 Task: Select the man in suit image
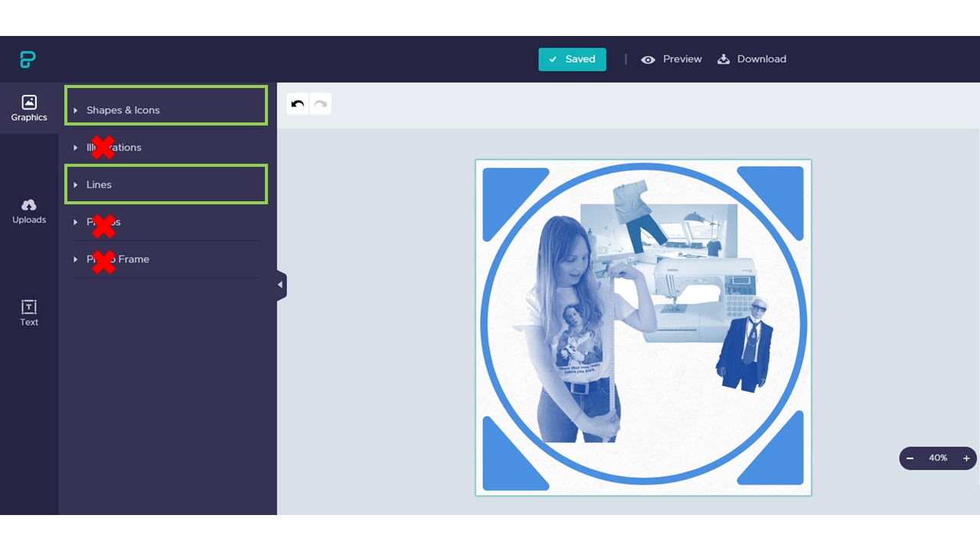[x=746, y=348]
